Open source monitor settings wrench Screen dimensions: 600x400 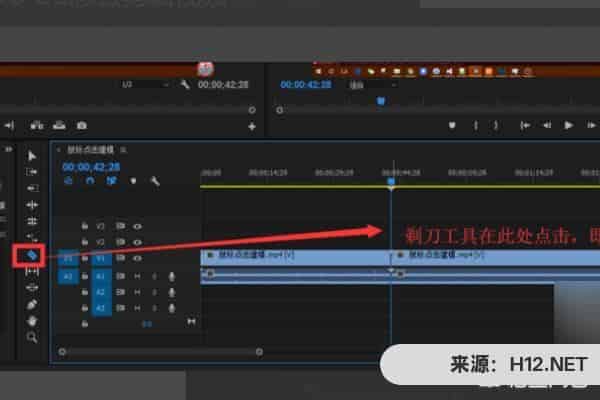click(185, 84)
